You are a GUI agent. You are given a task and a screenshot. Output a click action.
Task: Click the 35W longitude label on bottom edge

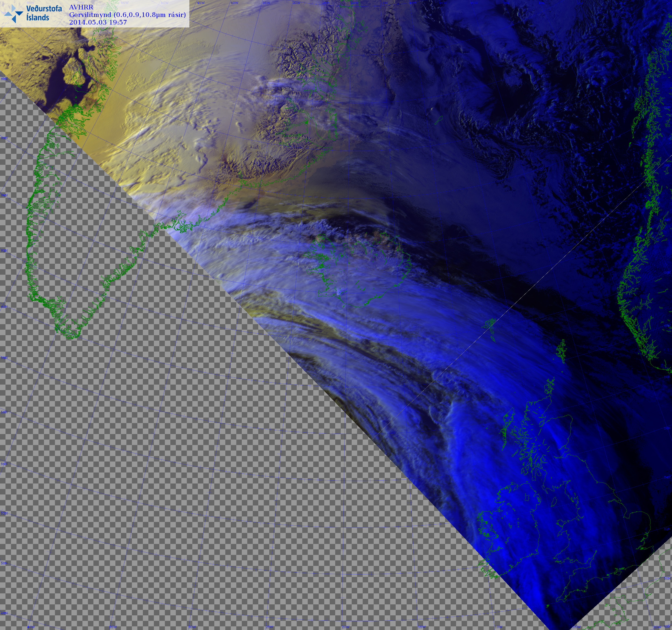113,627
